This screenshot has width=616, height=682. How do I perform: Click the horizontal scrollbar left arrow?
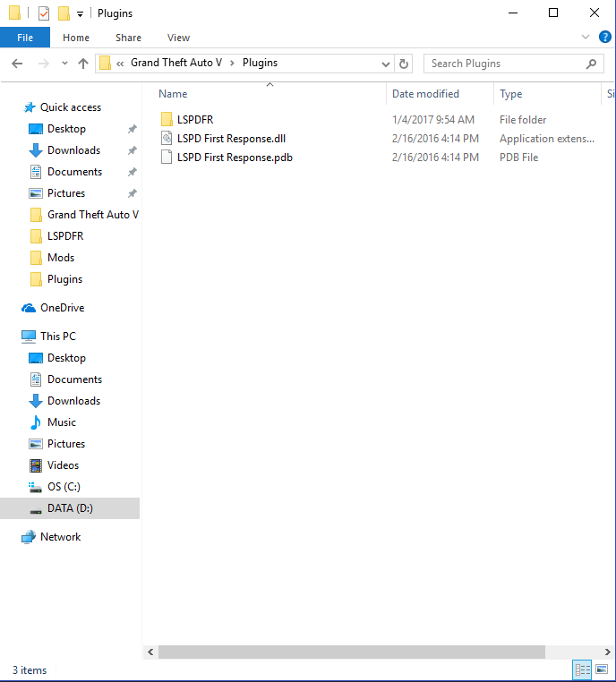[150, 652]
